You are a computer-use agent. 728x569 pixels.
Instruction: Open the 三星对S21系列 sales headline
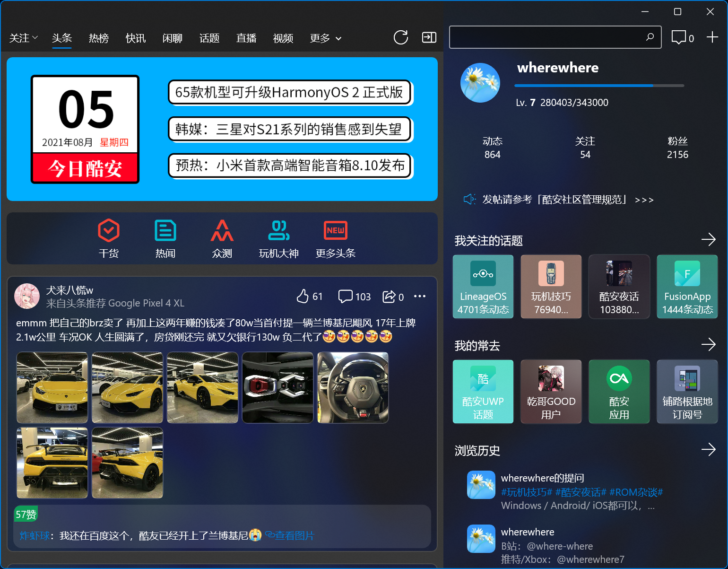pyautogui.click(x=290, y=129)
